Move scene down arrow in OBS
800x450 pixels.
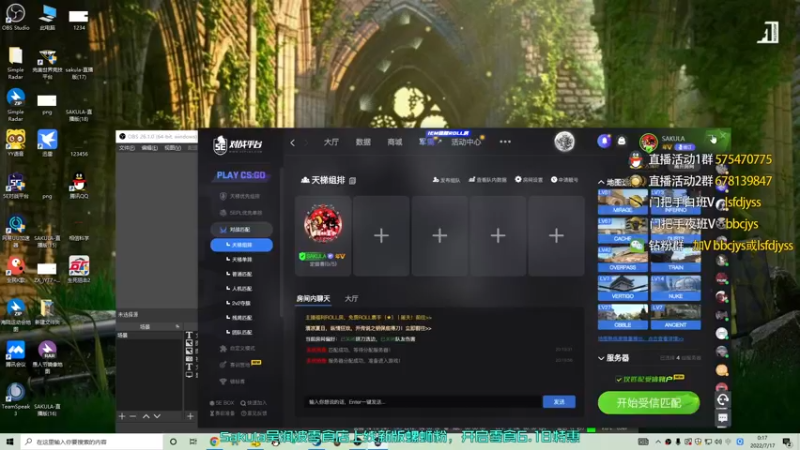pos(157,416)
